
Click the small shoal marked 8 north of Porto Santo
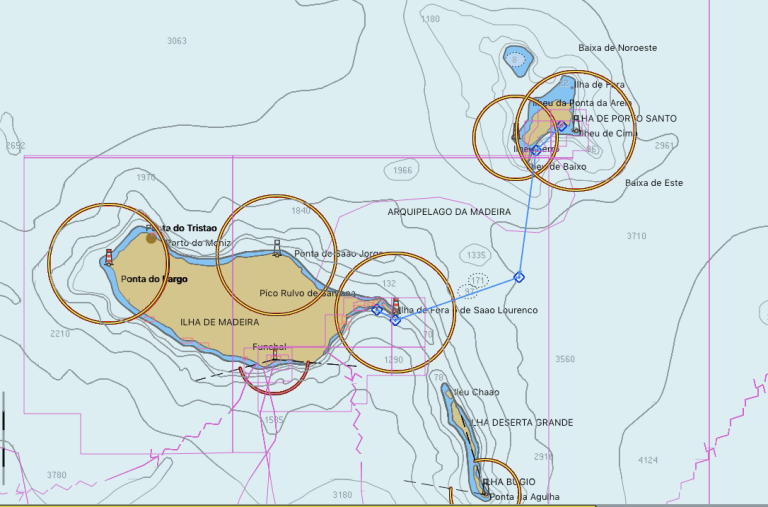point(516,59)
